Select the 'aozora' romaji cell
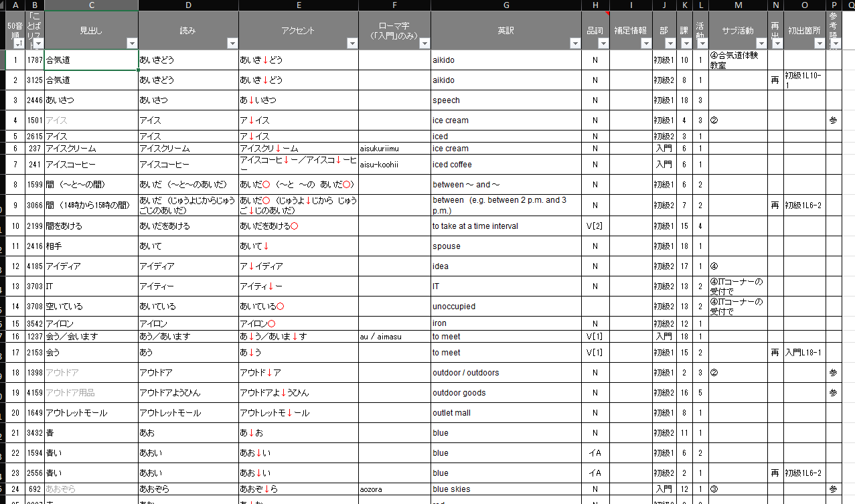The height and width of the screenshot is (504, 855). (x=395, y=489)
